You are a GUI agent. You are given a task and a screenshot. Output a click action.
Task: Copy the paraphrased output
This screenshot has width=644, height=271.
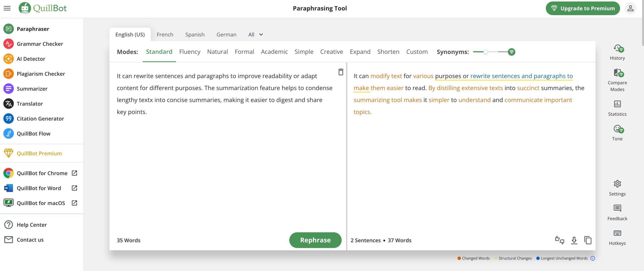click(588, 240)
